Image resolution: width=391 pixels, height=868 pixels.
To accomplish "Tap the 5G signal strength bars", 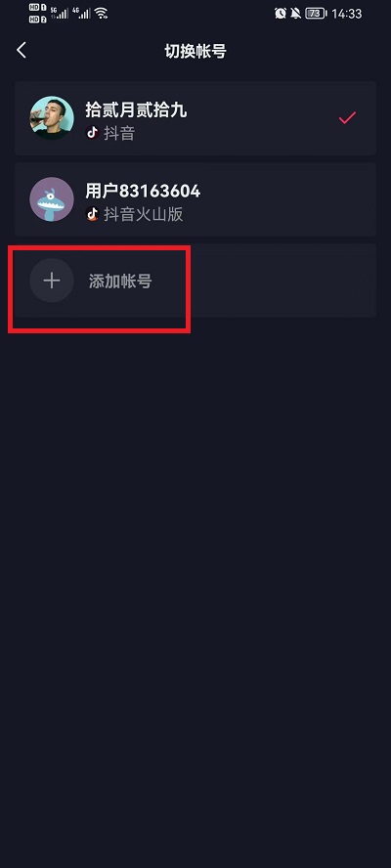I will 60,14.
